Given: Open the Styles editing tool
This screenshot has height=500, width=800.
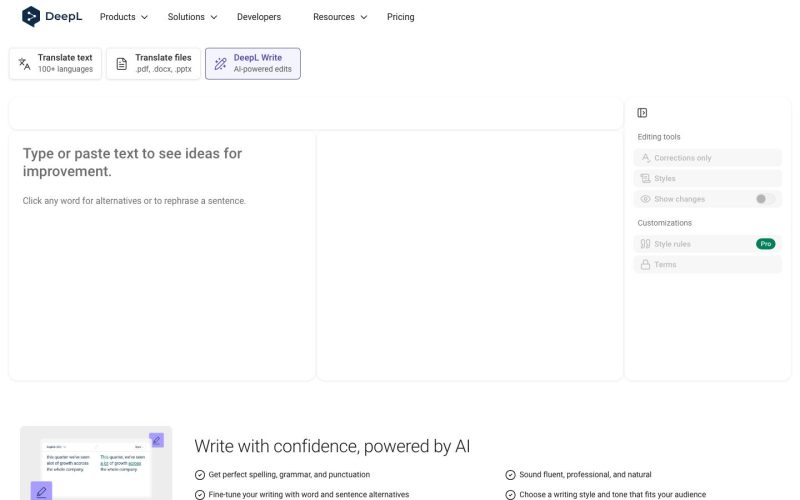Looking at the screenshot, I should 707,178.
